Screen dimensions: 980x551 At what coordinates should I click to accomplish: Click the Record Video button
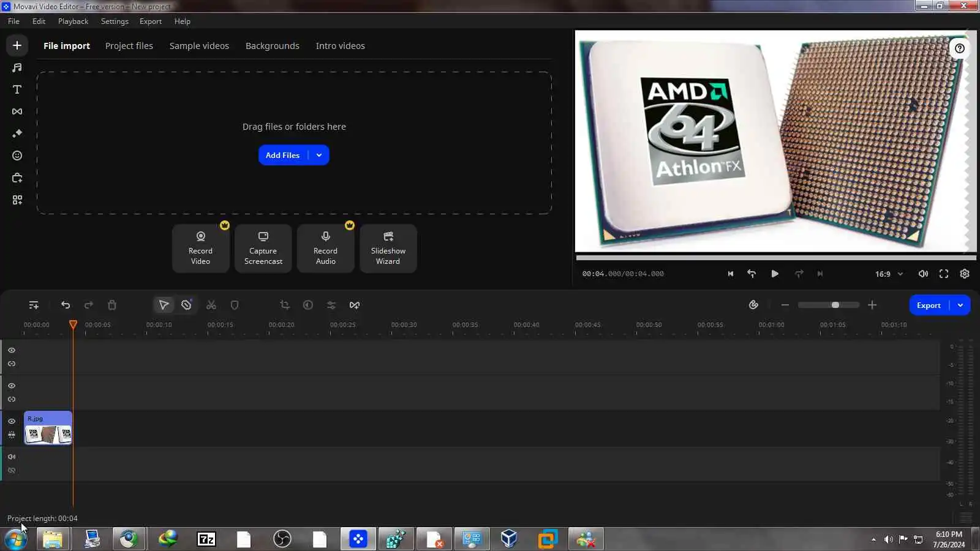[x=200, y=249]
